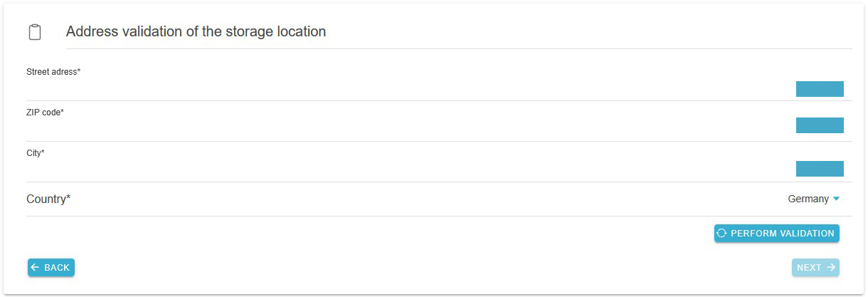
Task: Open the Germany country selection
Action: (808, 199)
